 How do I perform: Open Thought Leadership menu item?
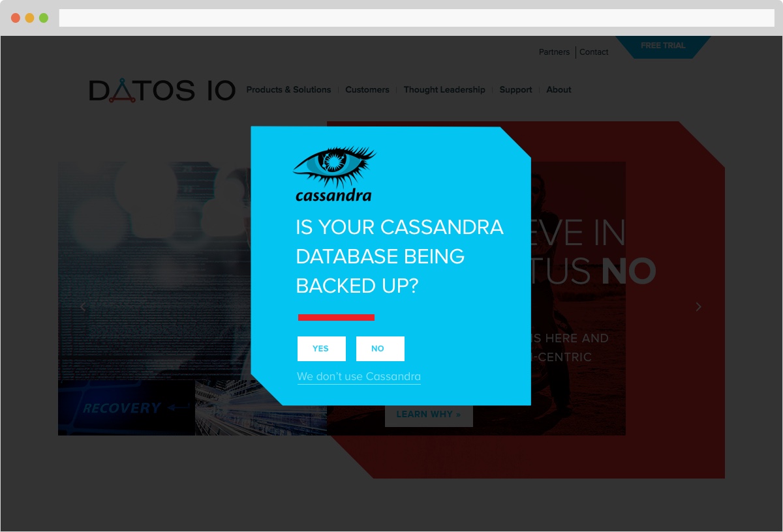[x=444, y=90]
